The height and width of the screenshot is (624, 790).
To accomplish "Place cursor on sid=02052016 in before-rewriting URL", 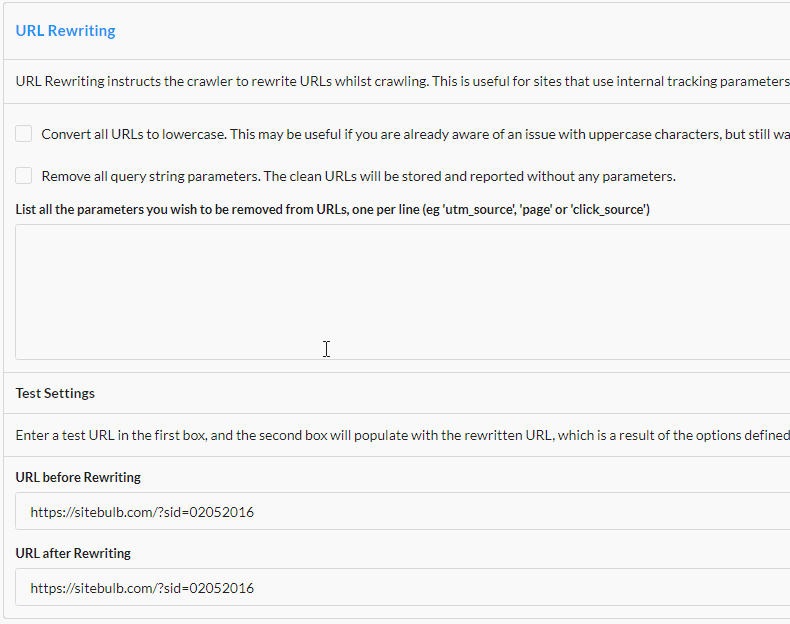I will point(208,512).
